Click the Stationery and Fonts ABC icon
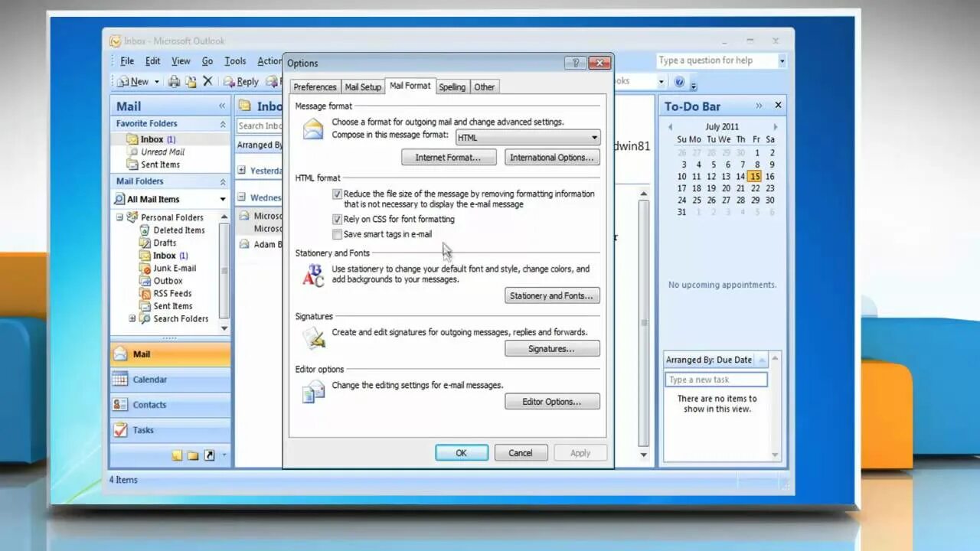Image resolution: width=980 pixels, height=551 pixels. [313, 275]
